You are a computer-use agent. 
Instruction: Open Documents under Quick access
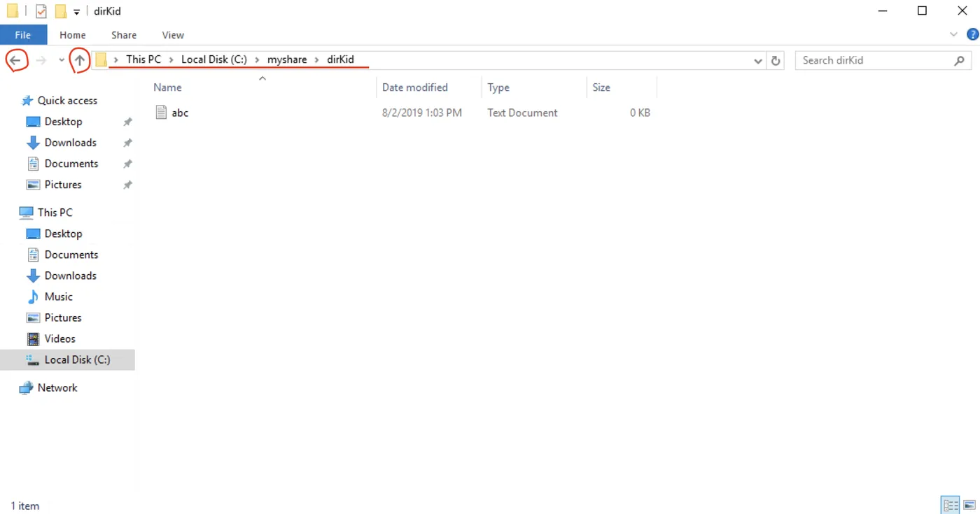coord(71,164)
